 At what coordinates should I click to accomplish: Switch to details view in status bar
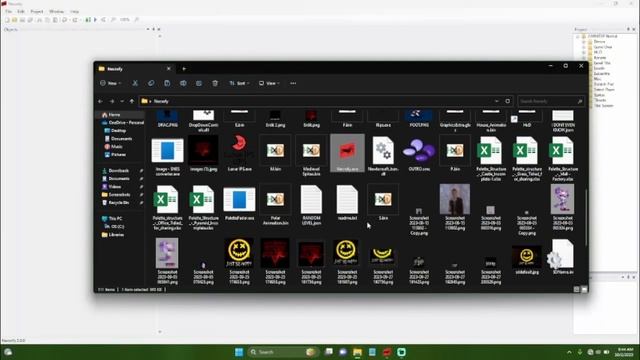pos(576,289)
